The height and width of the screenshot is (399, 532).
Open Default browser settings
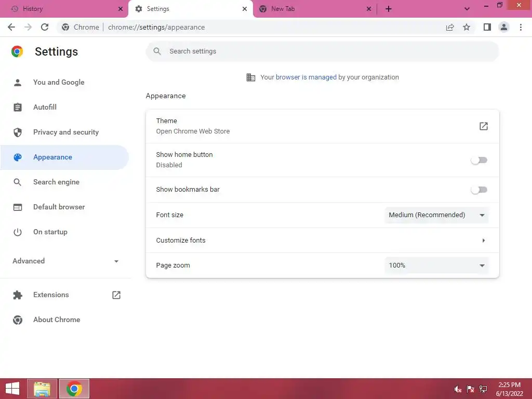point(64,207)
